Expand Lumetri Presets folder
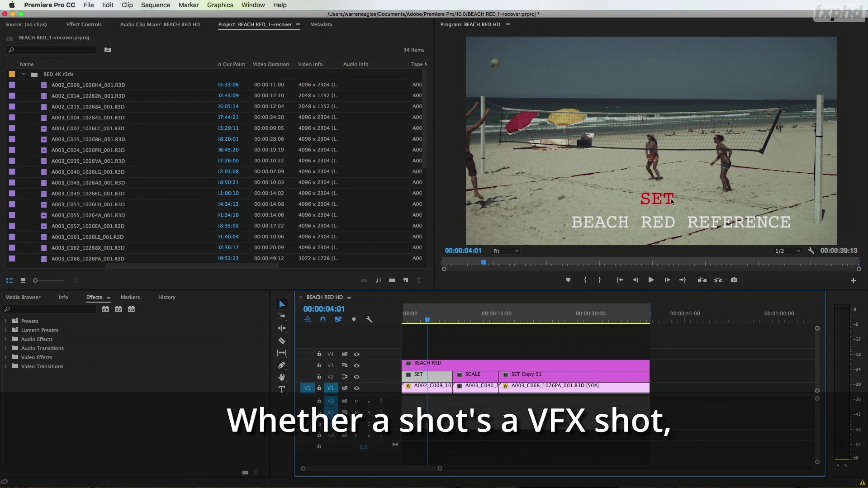 point(5,330)
